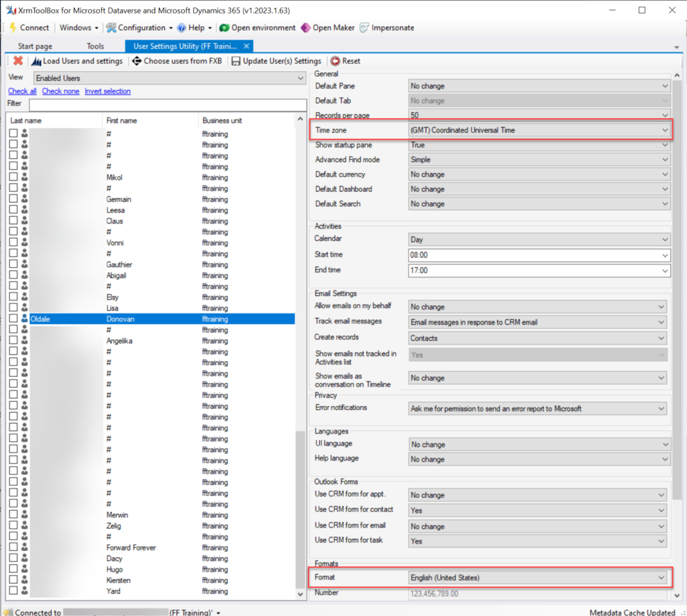Expand the Format dropdown showing English (United States)
687x616 pixels.
click(x=537, y=578)
